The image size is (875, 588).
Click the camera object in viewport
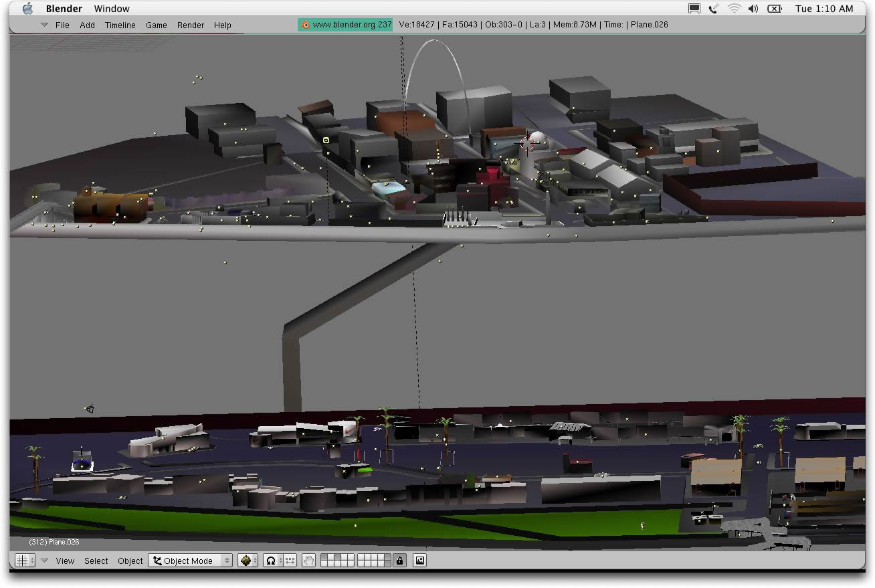coord(89,409)
